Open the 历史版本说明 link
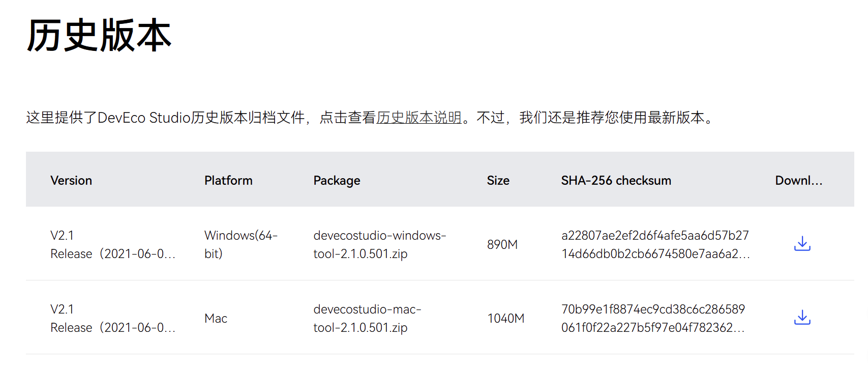Viewport: 868px width, 367px height. coord(419,118)
